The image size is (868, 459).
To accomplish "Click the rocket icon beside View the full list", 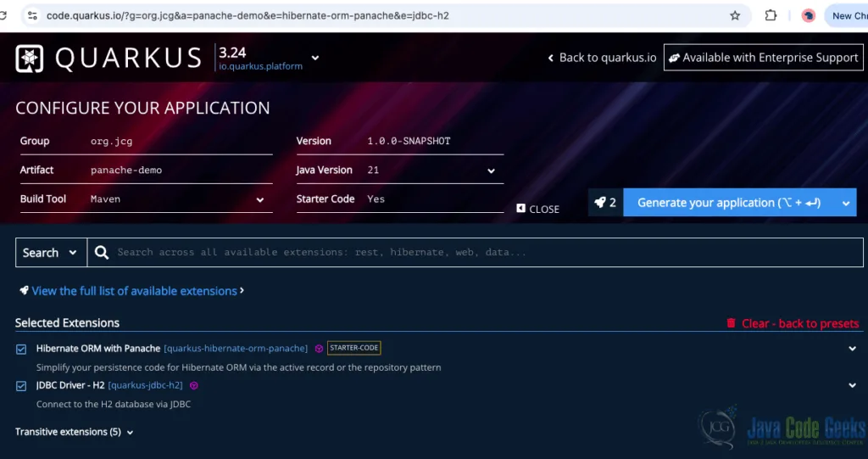I will [x=24, y=290].
